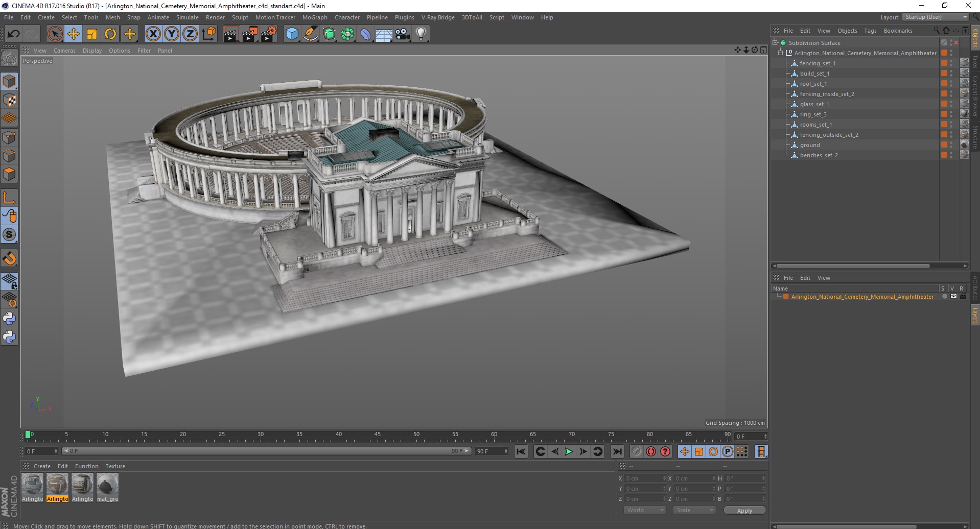
Task: Select the Scale tool
Action: [x=92, y=34]
